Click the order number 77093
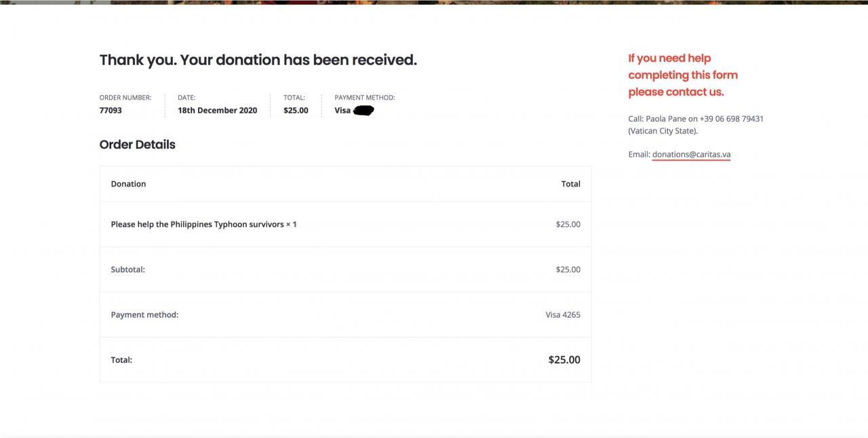This screenshot has height=438, width=868. (111, 111)
